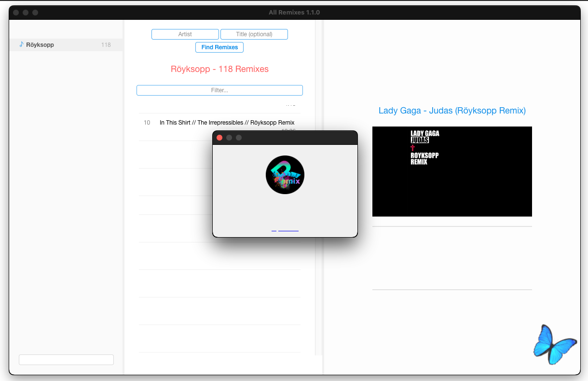
Task: Click the music note icon beside Röyksopp
Action: point(21,44)
